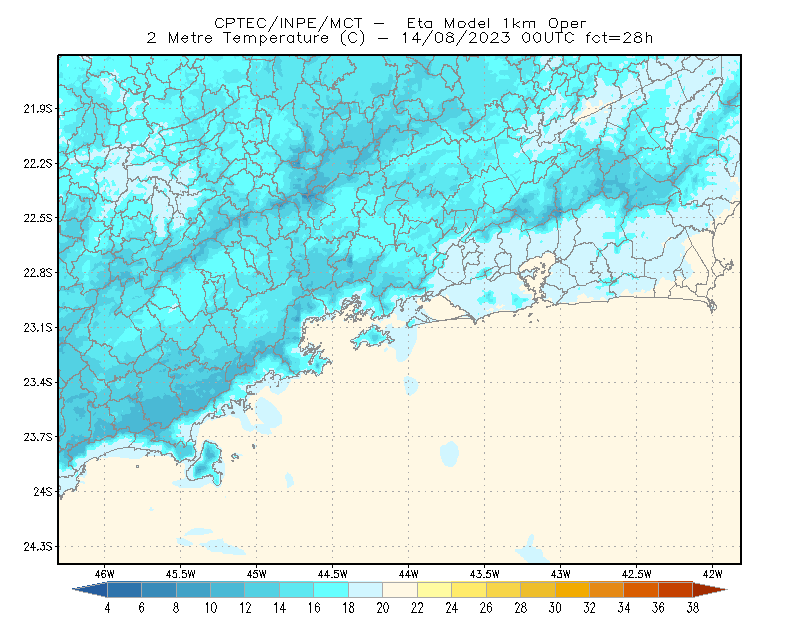
Task: Click colorbar value label '18'
Action: tap(348, 608)
